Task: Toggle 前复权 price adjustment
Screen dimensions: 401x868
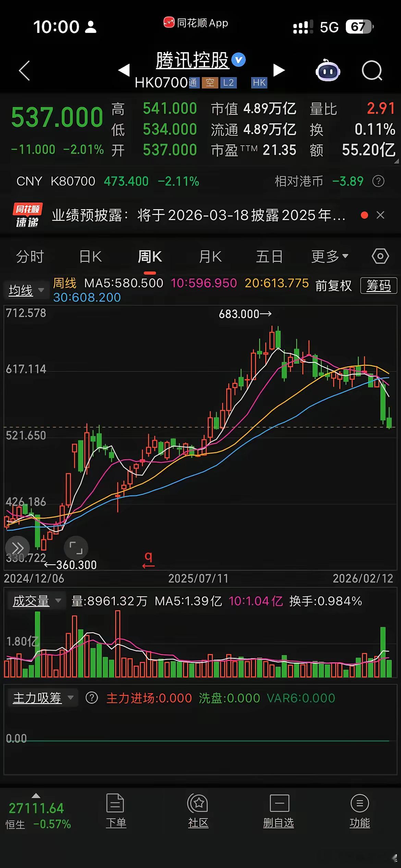Action: (x=333, y=286)
